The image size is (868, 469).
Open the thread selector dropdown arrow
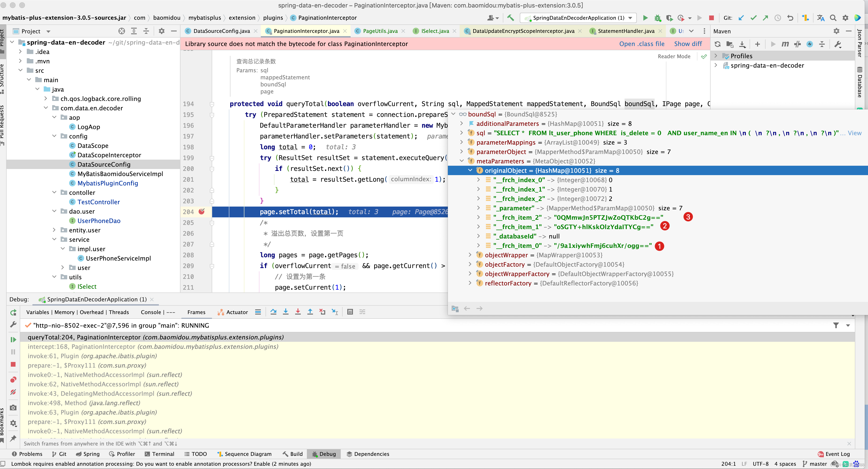click(848, 326)
